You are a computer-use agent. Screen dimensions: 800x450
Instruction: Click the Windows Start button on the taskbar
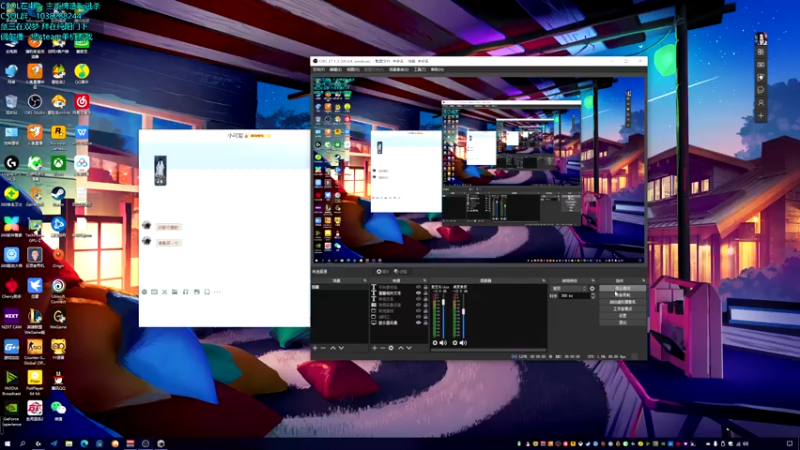pos(7,444)
